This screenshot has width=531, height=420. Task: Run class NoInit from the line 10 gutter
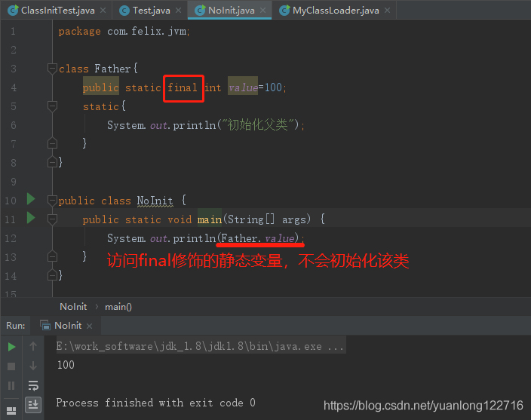(x=31, y=199)
